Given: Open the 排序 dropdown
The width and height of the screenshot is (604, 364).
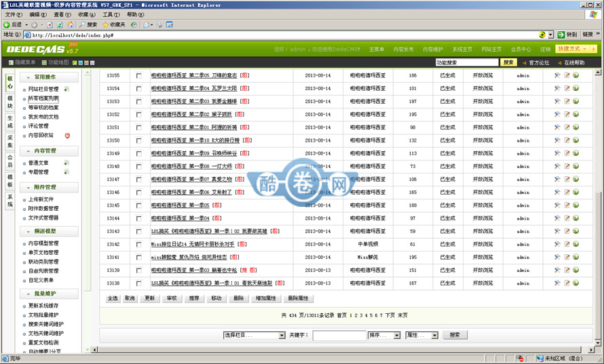Looking at the screenshot, I should click(x=384, y=335).
